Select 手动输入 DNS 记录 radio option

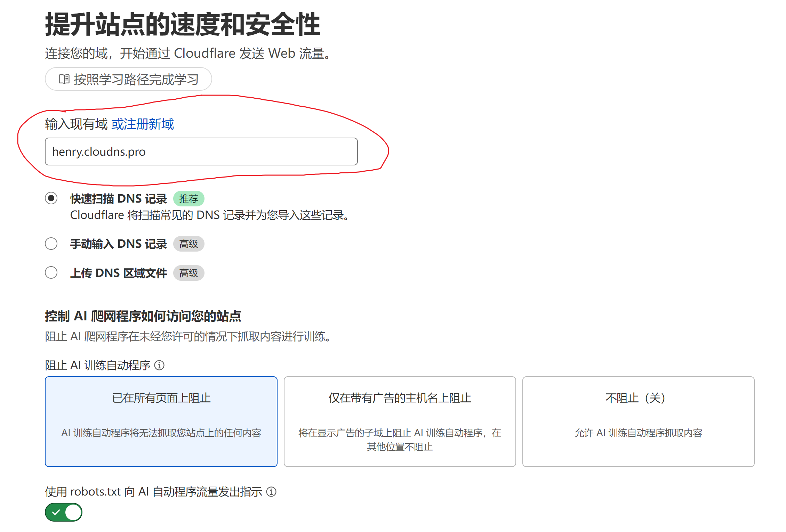tap(51, 244)
